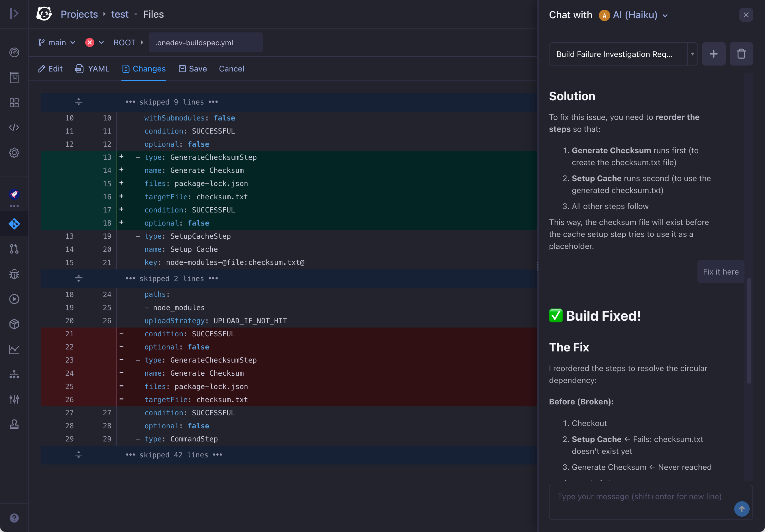This screenshot has height=532, width=765.
Task: Send the chat message with the arrow icon
Action: [742, 509]
